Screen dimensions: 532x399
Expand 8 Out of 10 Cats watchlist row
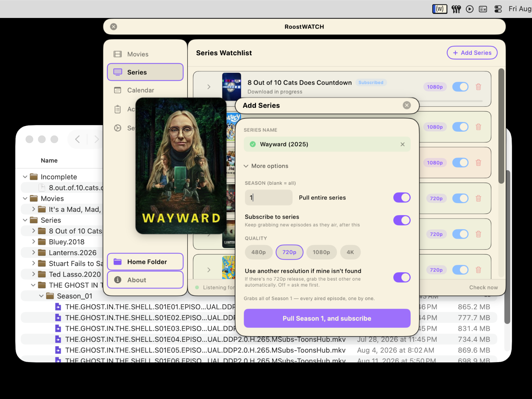(209, 87)
